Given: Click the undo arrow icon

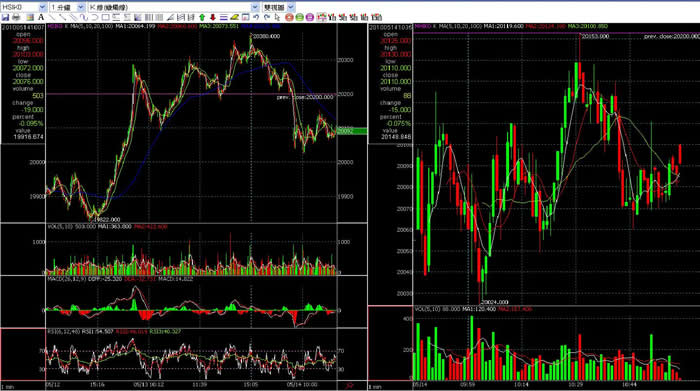Looking at the screenshot, I should [x=256, y=17].
